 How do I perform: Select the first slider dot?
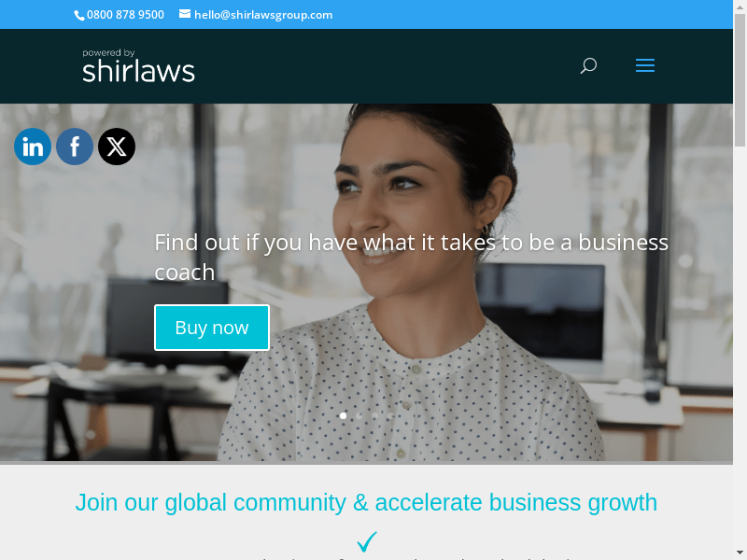coord(343,415)
